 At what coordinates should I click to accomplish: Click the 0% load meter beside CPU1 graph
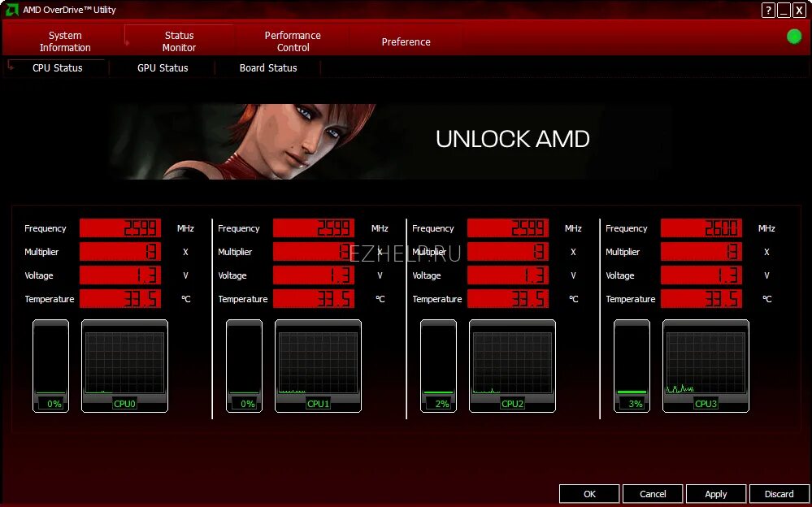(245, 366)
